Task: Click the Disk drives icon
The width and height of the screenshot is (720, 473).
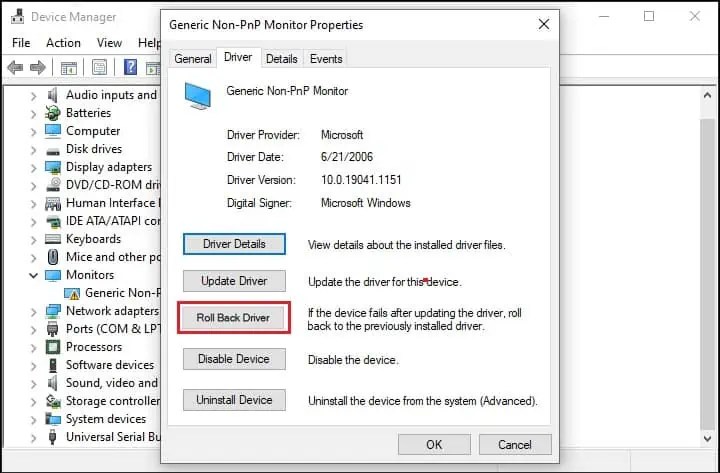Action: (x=53, y=151)
